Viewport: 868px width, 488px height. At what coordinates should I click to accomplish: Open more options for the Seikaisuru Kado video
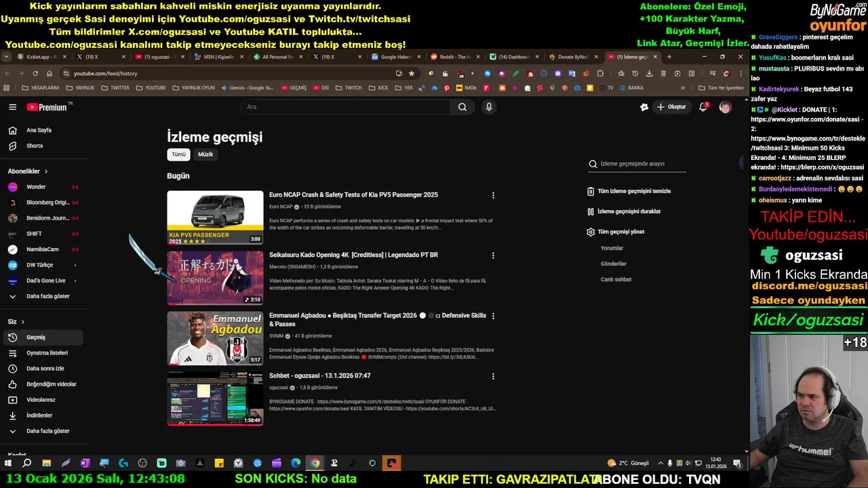click(x=493, y=256)
